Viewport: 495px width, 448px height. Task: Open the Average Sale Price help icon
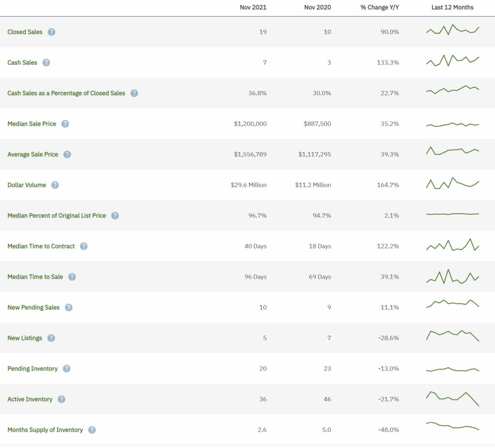point(67,154)
